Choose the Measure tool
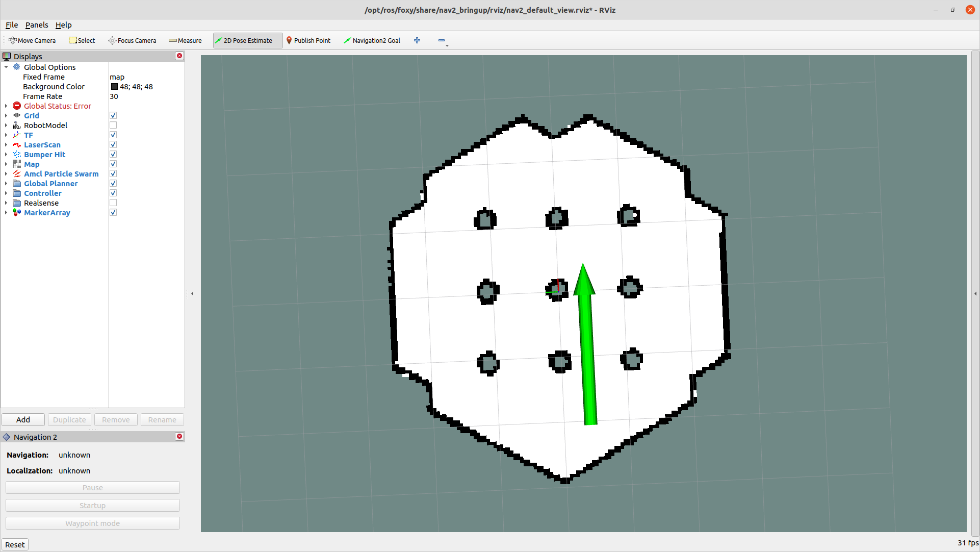980x552 pixels. point(185,40)
